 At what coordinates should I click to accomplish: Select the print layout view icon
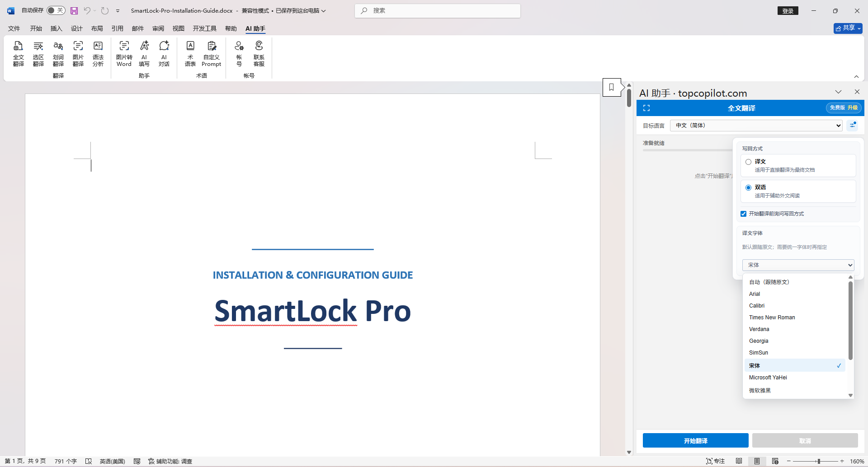pyautogui.click(x=757, y=461)
